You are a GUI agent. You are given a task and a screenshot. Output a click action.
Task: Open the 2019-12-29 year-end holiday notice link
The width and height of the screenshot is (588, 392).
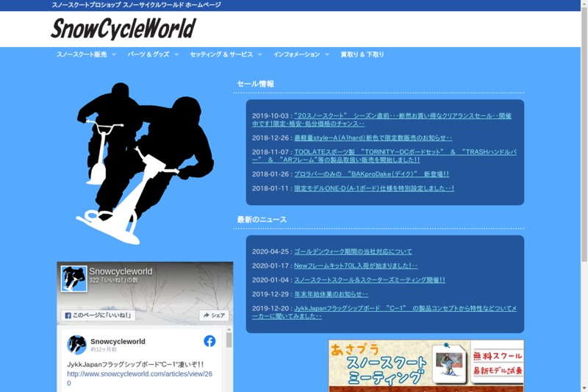click(331, 294)
